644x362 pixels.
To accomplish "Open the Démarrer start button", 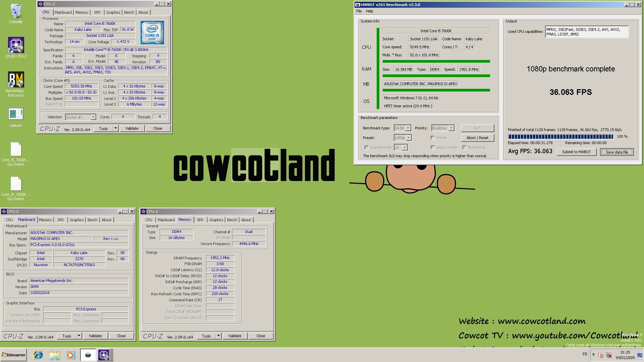I will click(13, 355).
